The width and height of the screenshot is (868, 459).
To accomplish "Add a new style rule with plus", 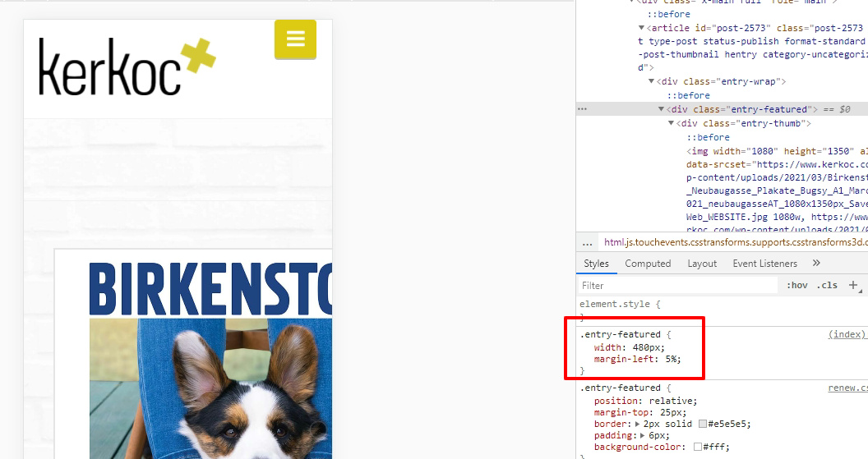I will 853,286.
